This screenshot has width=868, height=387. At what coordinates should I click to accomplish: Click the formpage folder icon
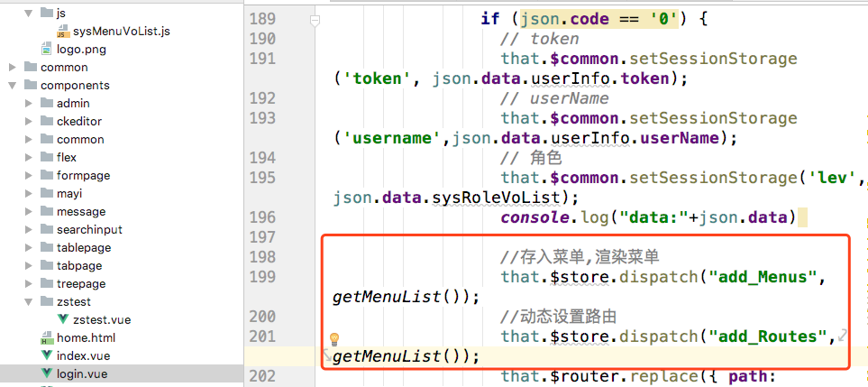[x=47, y=175]
